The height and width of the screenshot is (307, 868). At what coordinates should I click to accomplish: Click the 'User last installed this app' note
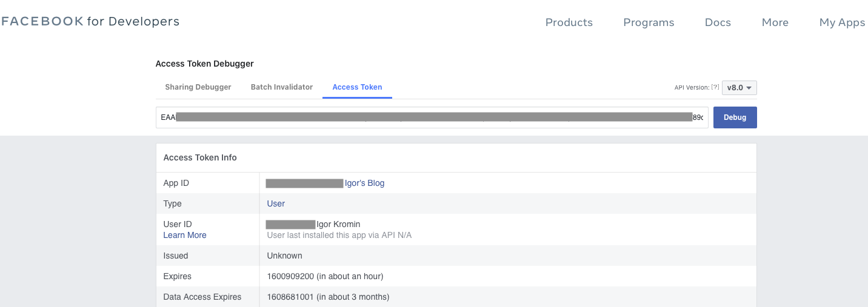coord(339,235)
